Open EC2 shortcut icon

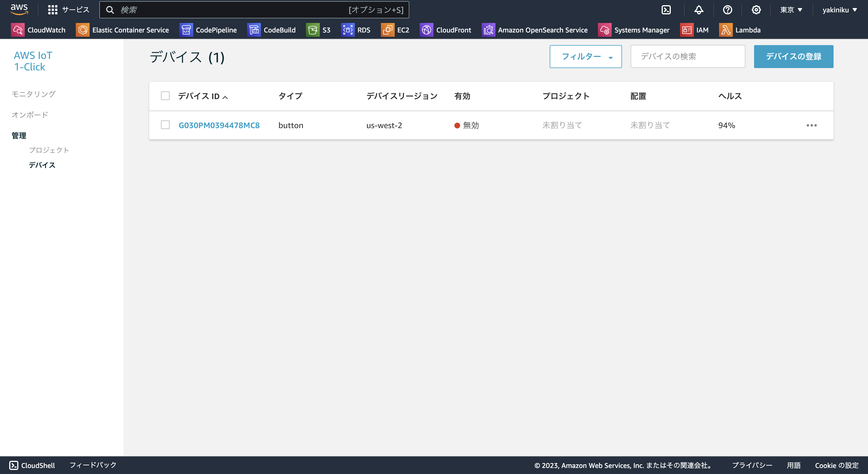387,30
